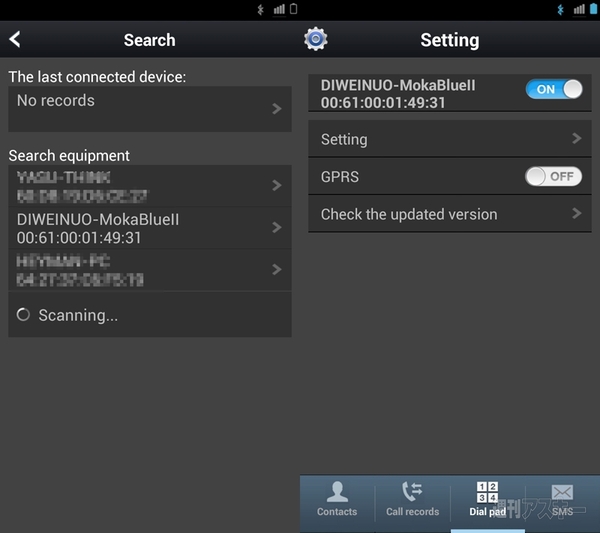The image size is (600, 533).
Task: Tap Bluetooth icon in left status bar
Action: pos(261,10)
